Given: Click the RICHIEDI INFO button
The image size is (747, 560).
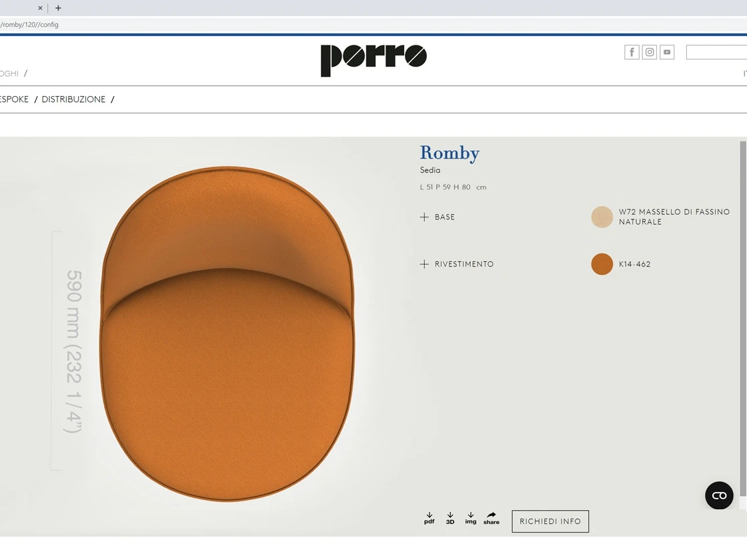Looking at the screenshot, I should pos(550,521).
